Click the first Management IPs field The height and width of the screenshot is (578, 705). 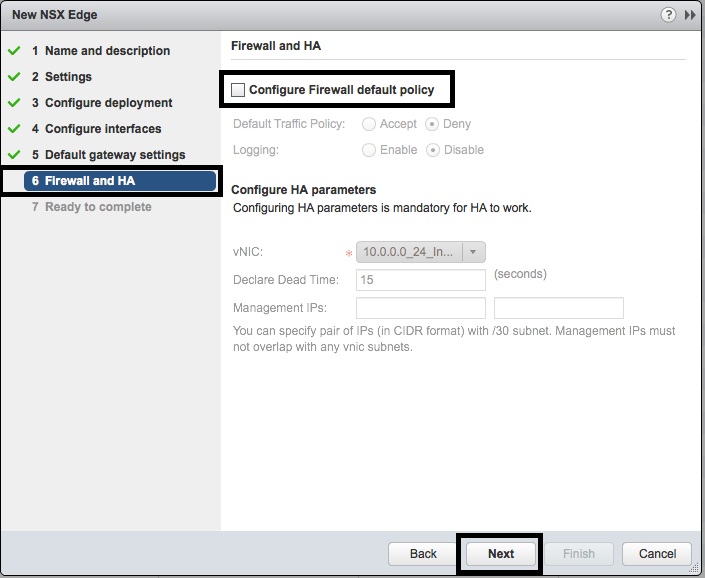tap(421, 308)
